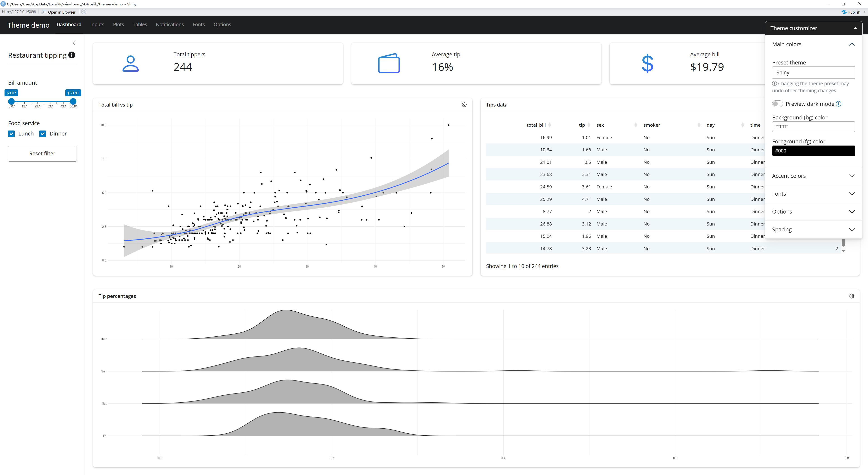Collapse the sidebar with the chevron arrow
Viewport: 868px width, 475px height.
click(x=74, y=43)
